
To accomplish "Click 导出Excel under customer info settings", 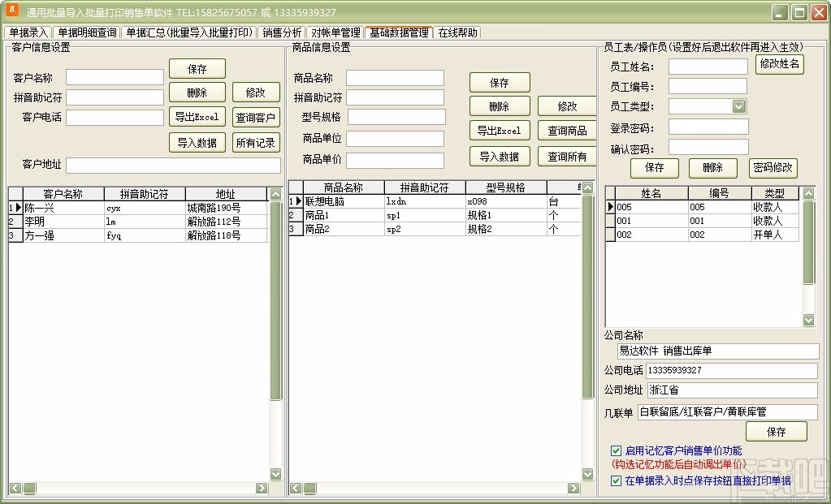I will [197, 117].
